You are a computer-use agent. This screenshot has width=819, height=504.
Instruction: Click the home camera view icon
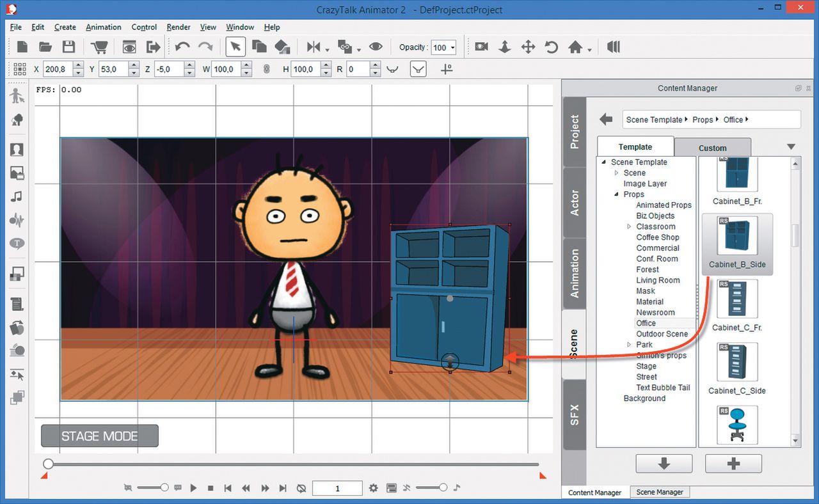point(575,47)
